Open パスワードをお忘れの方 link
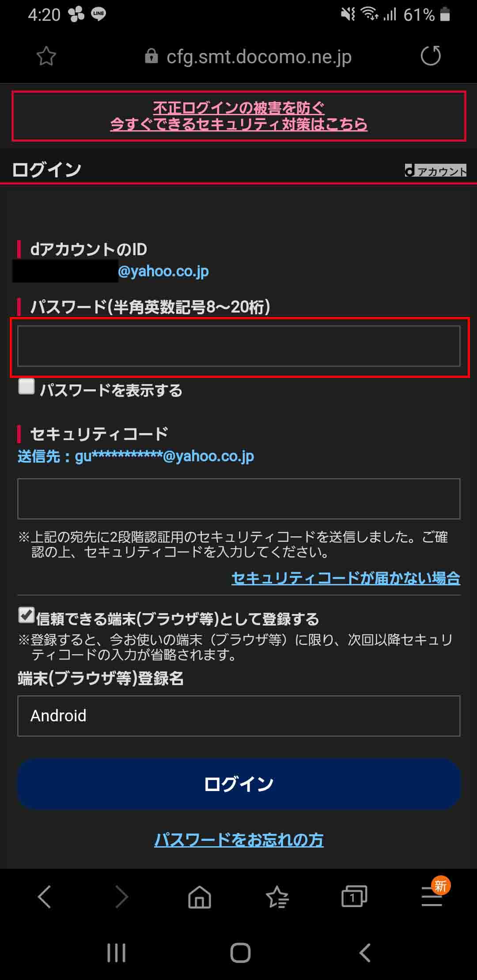 [x=239, y=840]
